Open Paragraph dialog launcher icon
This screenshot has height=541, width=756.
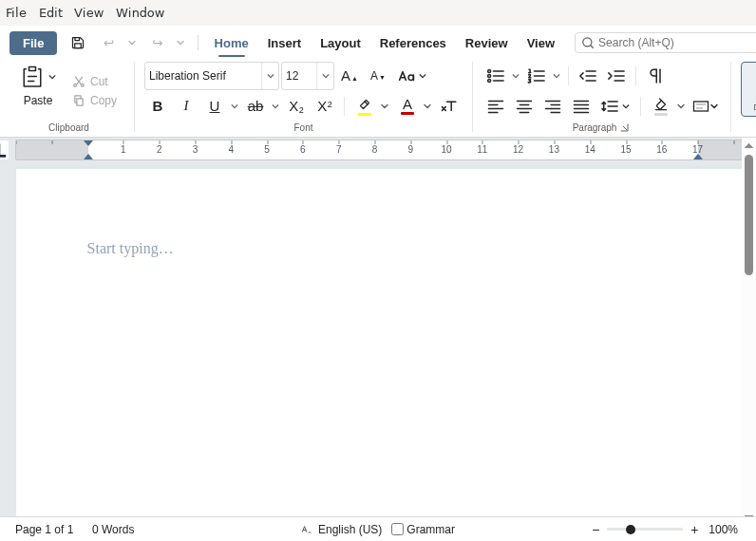(x=625, y=128)
